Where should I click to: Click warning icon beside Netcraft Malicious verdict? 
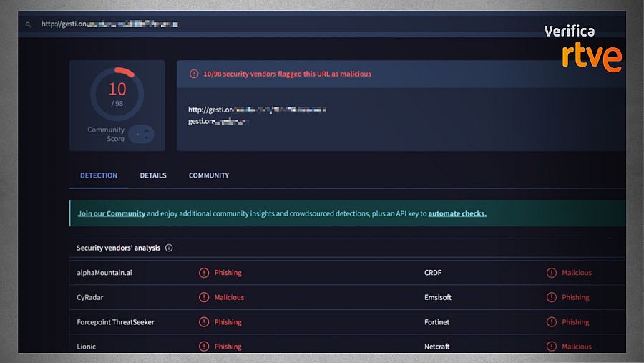click(552, 347)
